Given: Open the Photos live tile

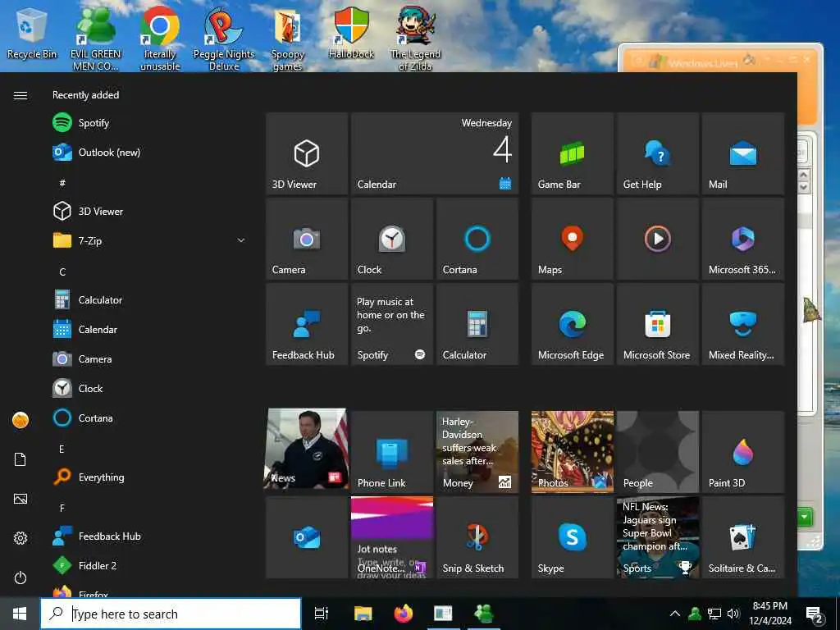Looking at the screenshot, I should coord(572,452).
